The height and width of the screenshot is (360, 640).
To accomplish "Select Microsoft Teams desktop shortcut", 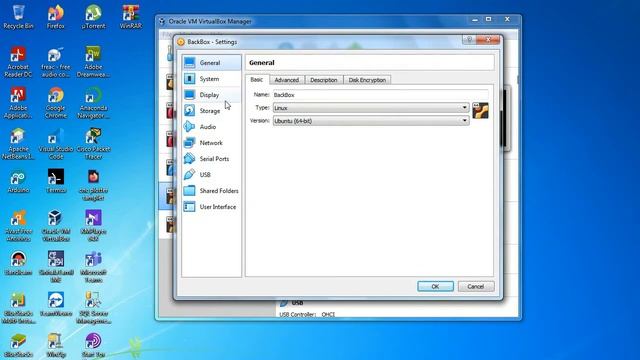I will (93, 268).
